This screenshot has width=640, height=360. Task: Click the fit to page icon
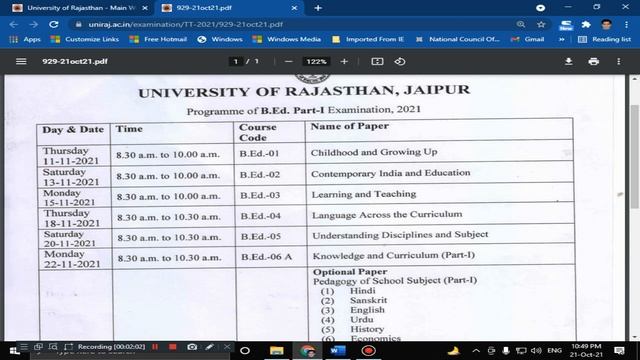pyautogui.click(x=377, y=62)
